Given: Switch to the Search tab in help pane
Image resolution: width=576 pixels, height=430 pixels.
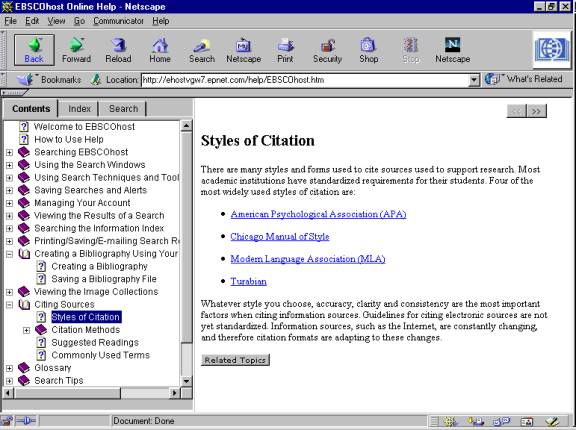Looking at the screenshot, I should (123, 109).
